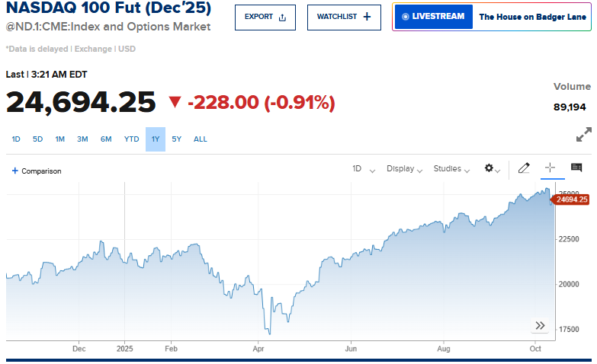
Task: Select the 1M range option
Action: tap(59, 139)
